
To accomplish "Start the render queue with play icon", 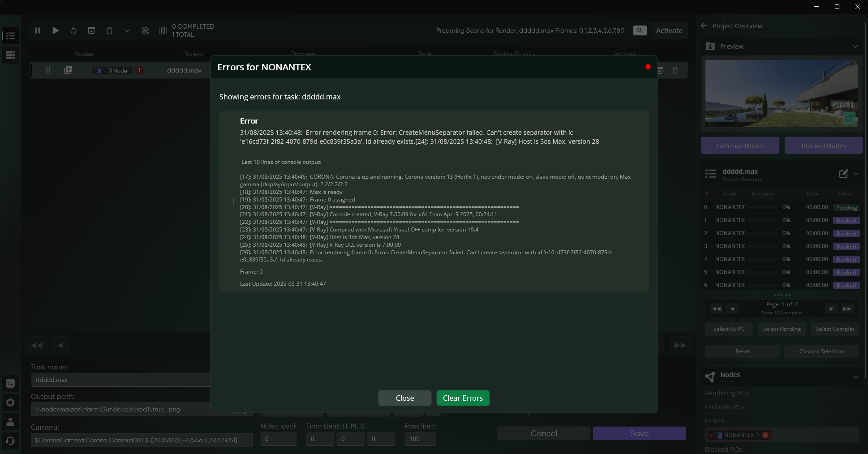I will (56, 30).
